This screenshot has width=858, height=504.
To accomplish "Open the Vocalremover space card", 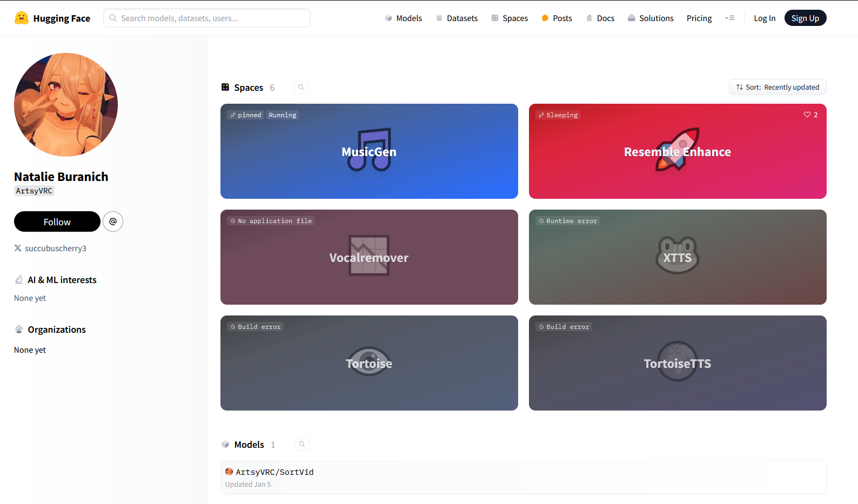I will pyautogui.click(x=369, y=257).
